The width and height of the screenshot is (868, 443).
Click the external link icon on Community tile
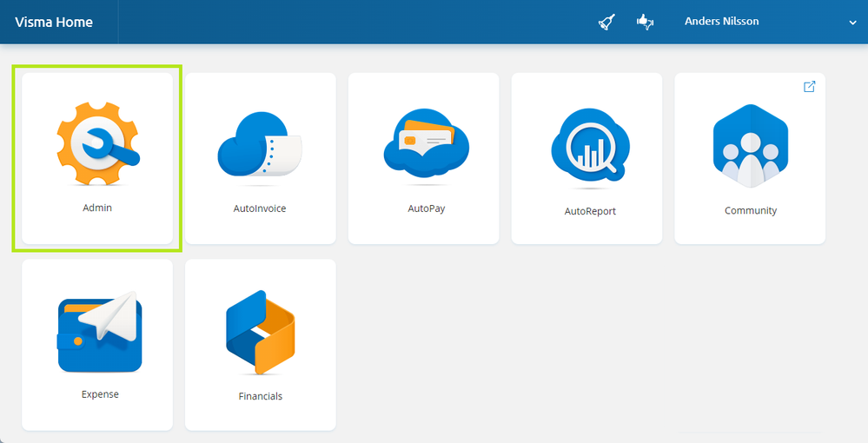809,86
